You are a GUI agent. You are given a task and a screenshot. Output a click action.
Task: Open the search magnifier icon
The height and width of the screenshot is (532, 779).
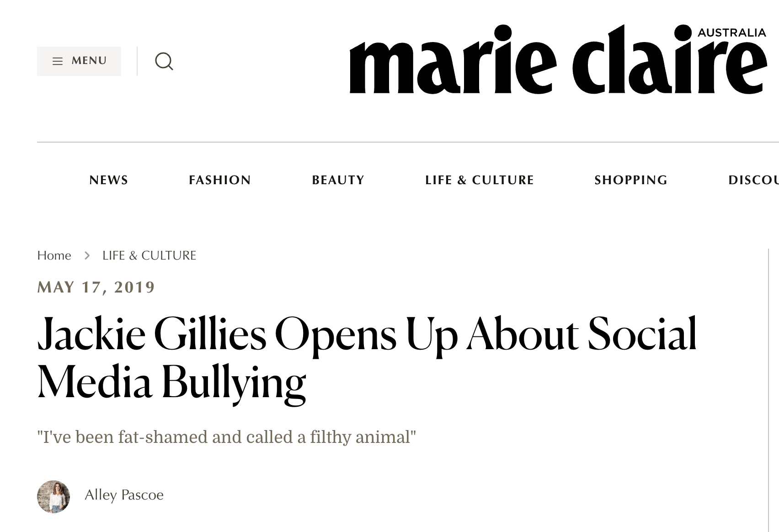[164, 61]
